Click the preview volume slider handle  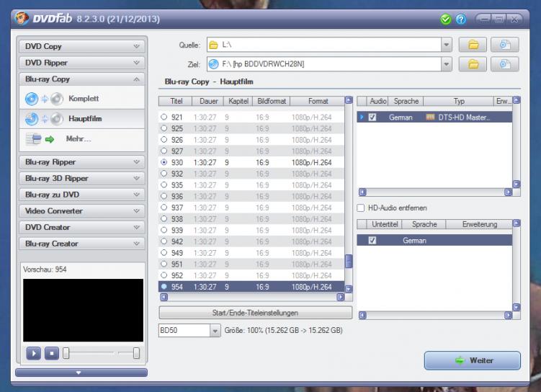(x=136, y=353)
